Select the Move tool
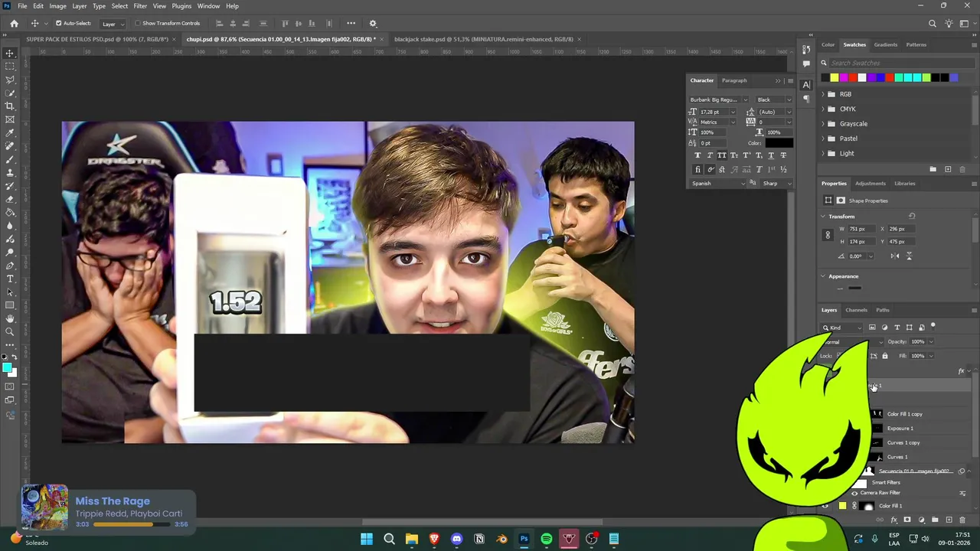This screenshot has width=980, height=551. [10, 53]
